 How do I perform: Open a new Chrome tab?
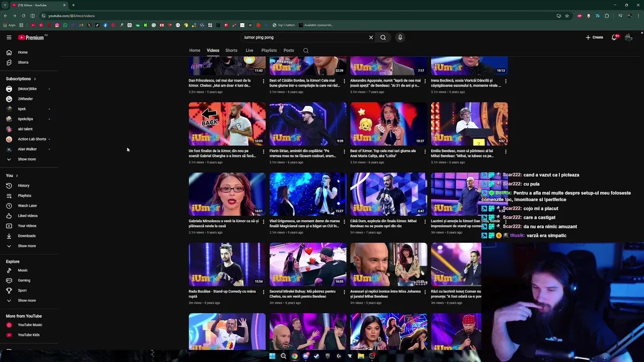(73, 5)
